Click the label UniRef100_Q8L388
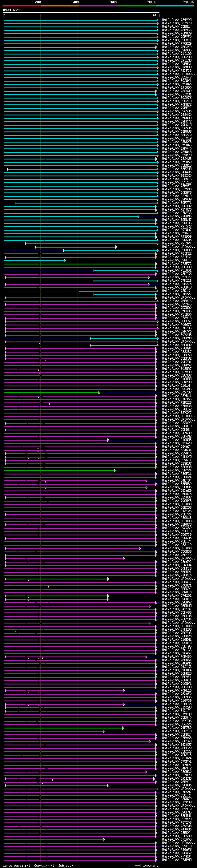Image resolution: width=197 pixels, height=868 pixels. 177,267
